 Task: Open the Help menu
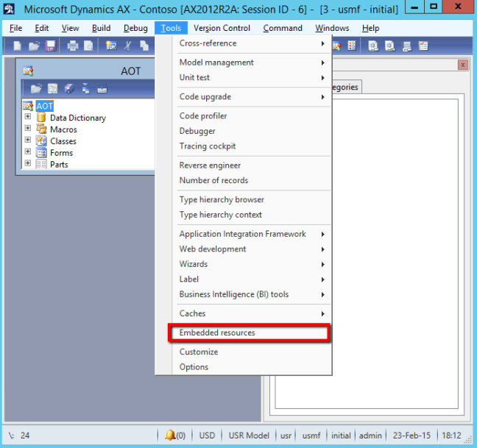click(370, 28)
